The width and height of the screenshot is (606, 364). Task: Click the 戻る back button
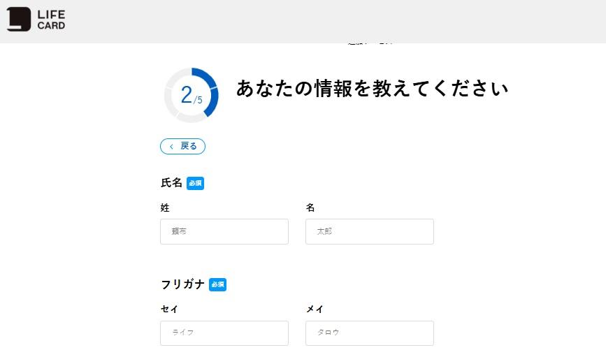click(x=182, y=146)
